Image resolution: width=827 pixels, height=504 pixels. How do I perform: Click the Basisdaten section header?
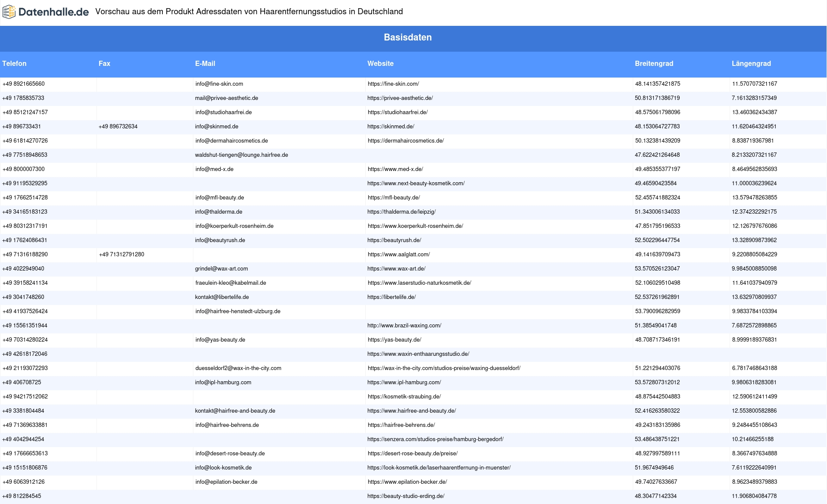pos(408,37)
